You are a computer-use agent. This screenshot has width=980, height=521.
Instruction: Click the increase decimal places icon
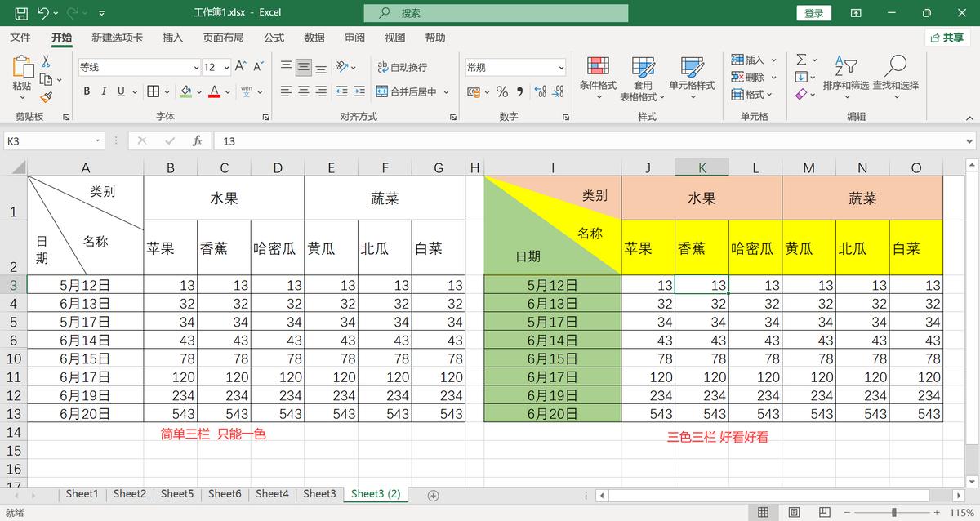540,91
